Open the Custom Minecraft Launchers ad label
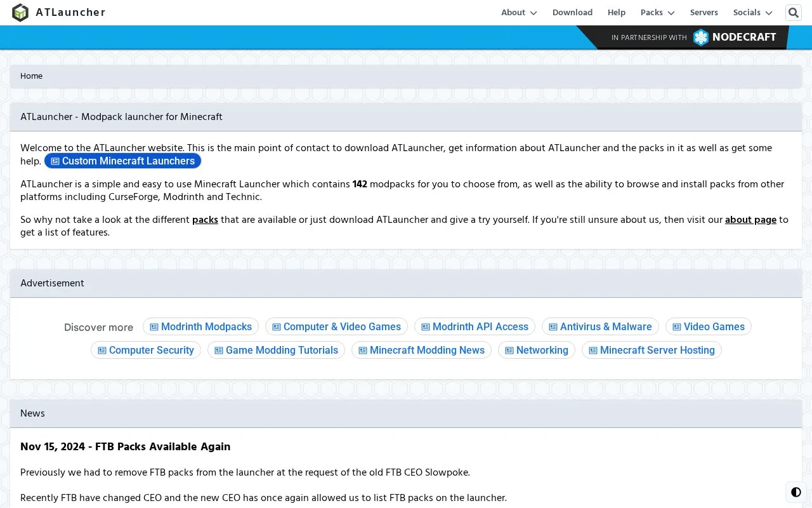Viewport: 812px width, 508px height. [x=128, y=161]
